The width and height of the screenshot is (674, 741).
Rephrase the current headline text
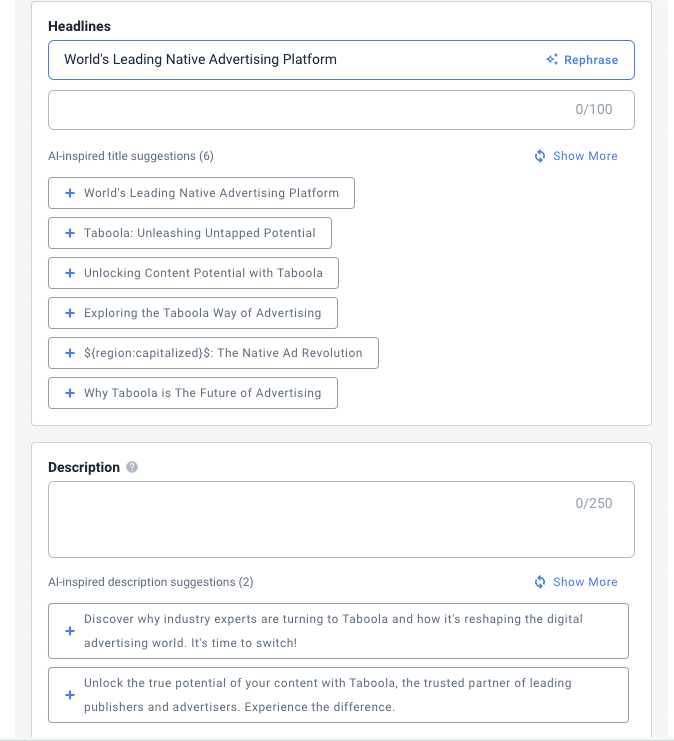590,60
